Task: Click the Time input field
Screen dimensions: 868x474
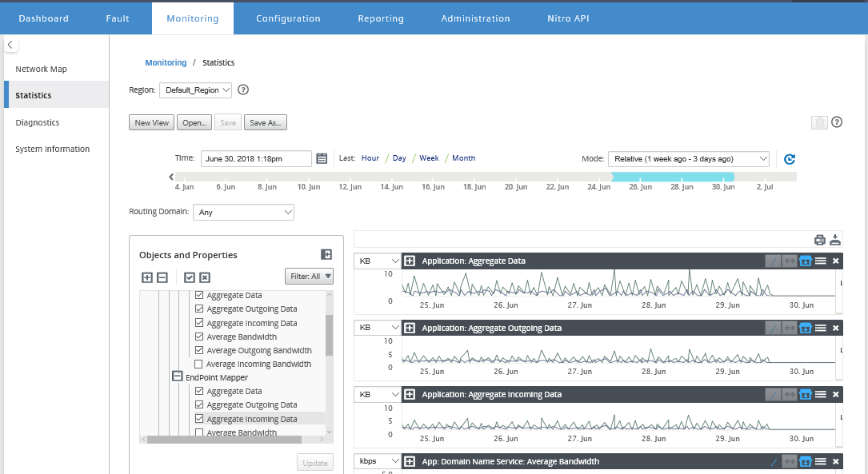Action: [x=256, y=159]
